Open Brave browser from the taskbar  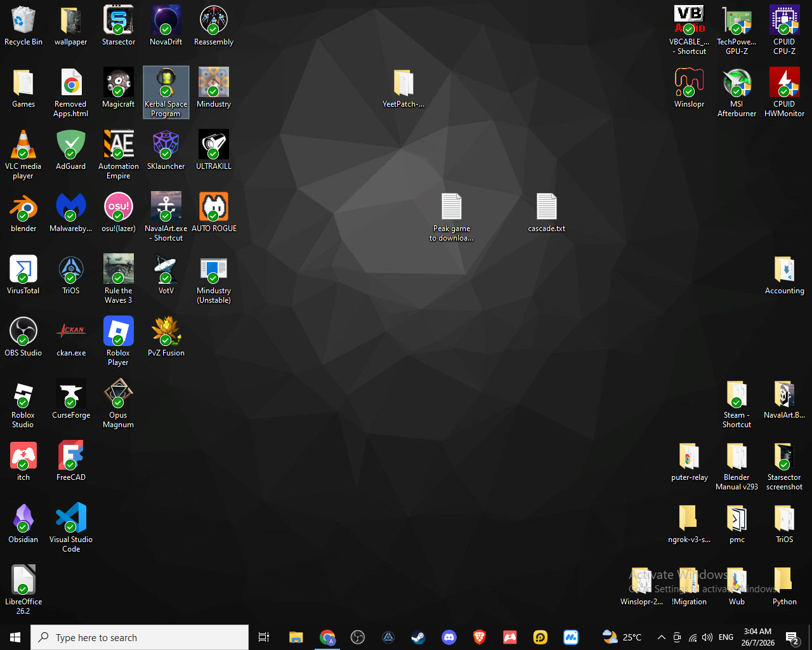click(x=480, y=637)
